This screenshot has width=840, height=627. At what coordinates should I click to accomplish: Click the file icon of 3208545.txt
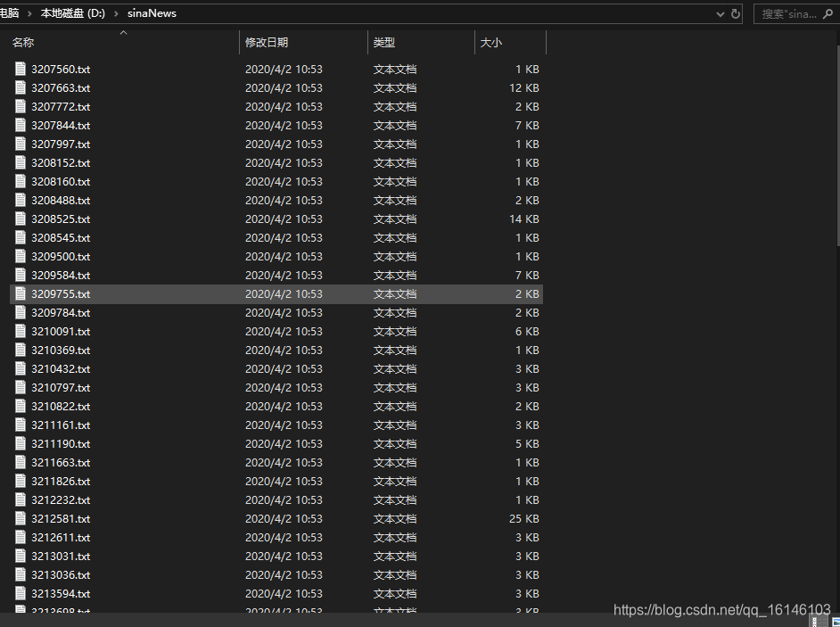tap(21, 237)
